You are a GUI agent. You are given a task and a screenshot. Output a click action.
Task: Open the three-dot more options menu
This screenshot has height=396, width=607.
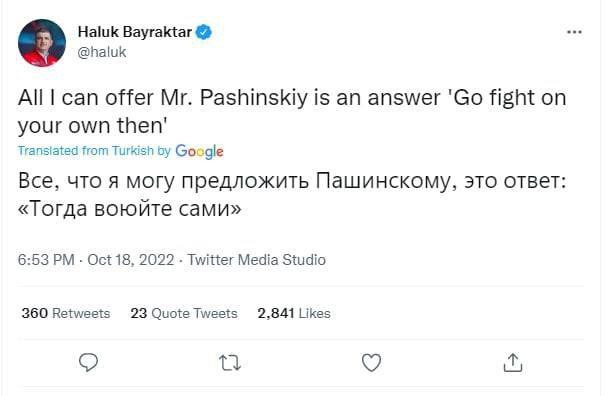coord(574,32)
